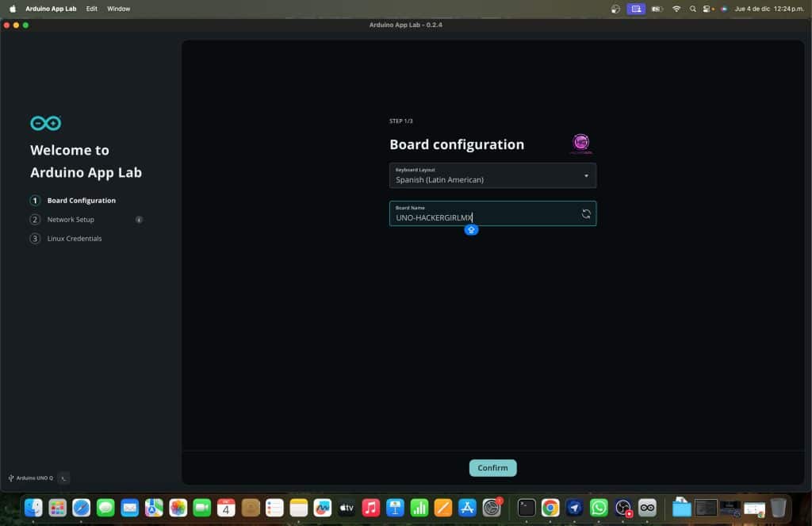Open Photos from the dock
This screenshot has height=526, width=812.
pyautogui.click(x=178, y=508)
